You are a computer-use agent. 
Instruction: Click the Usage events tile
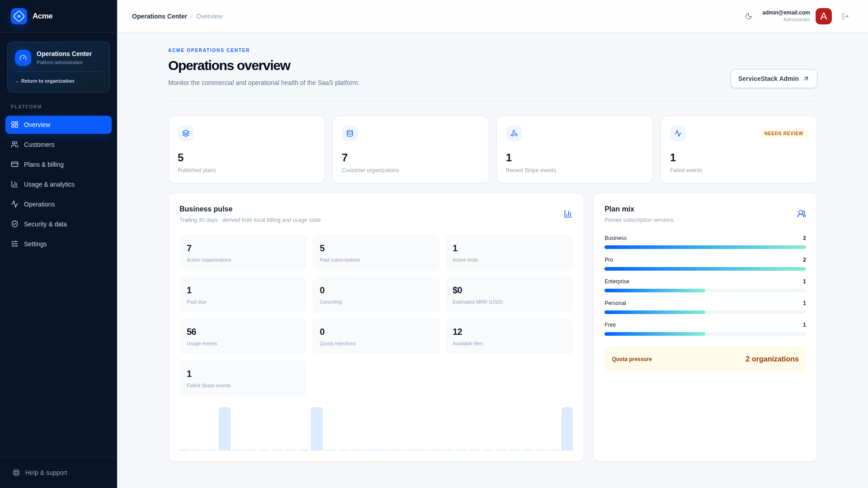pos(243,336)
